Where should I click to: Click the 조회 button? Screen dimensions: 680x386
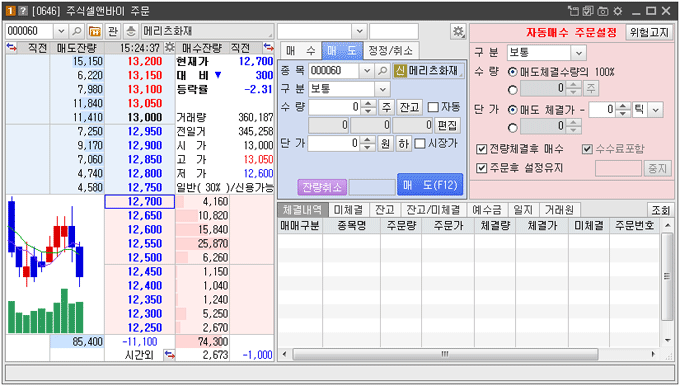660,210
